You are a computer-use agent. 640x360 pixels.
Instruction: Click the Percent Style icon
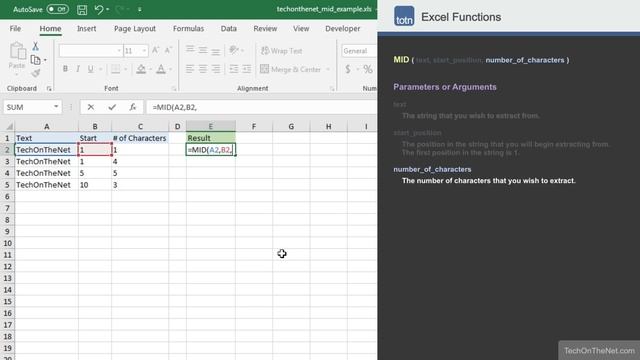(368, 69)
